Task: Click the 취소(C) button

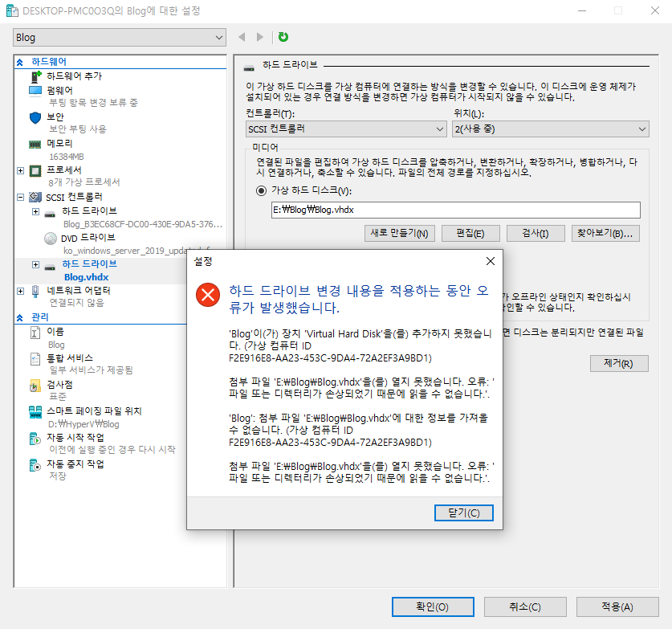Action: point(525,607)
